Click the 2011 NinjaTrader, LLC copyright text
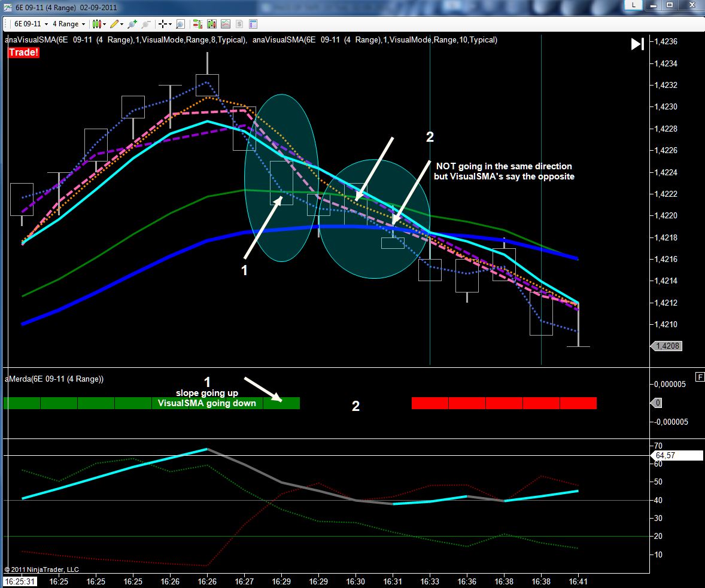705x588 pixels. pyautogui.click(x=41, y=569)
